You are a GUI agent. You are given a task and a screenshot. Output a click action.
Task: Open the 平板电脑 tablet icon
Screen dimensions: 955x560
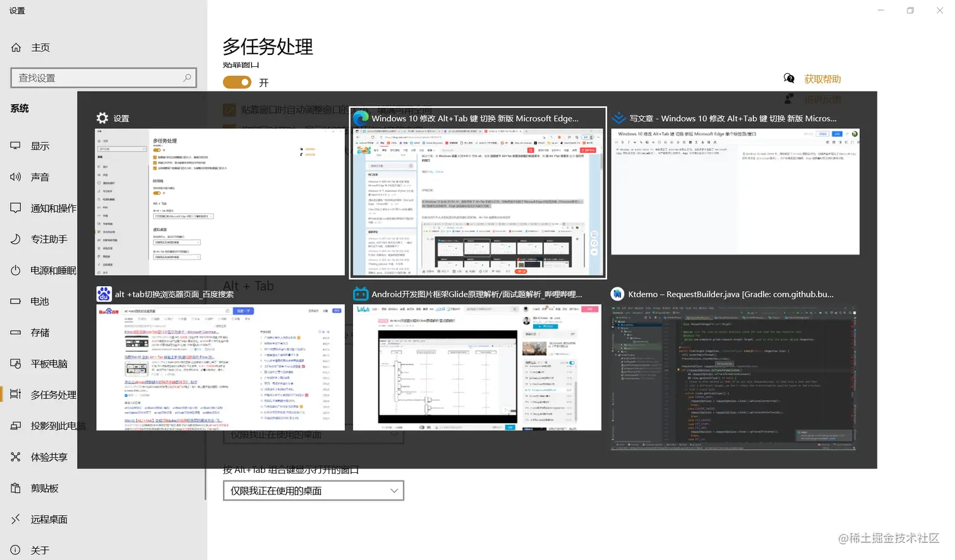(x=16, y=364)
